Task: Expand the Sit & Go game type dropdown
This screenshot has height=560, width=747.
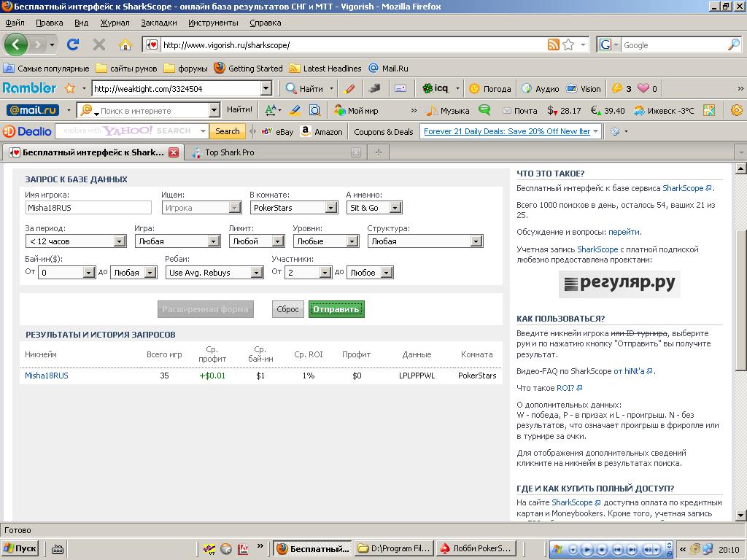Action: click(x=395, y=208)
